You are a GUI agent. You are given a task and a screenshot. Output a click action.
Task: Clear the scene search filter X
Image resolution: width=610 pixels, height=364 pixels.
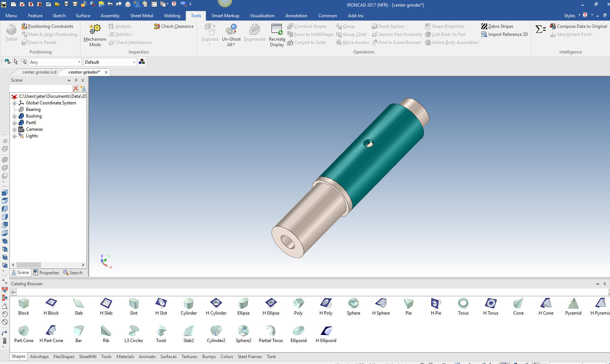(75, 89)
